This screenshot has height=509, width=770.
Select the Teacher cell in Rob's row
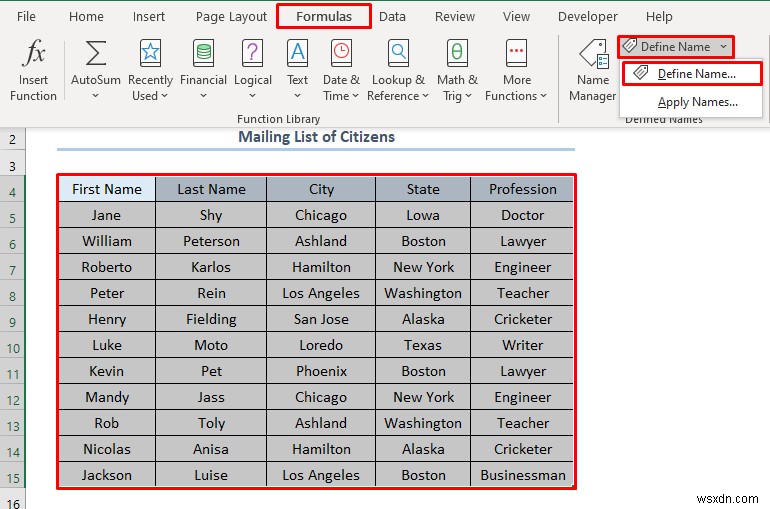tap(522, 423)
